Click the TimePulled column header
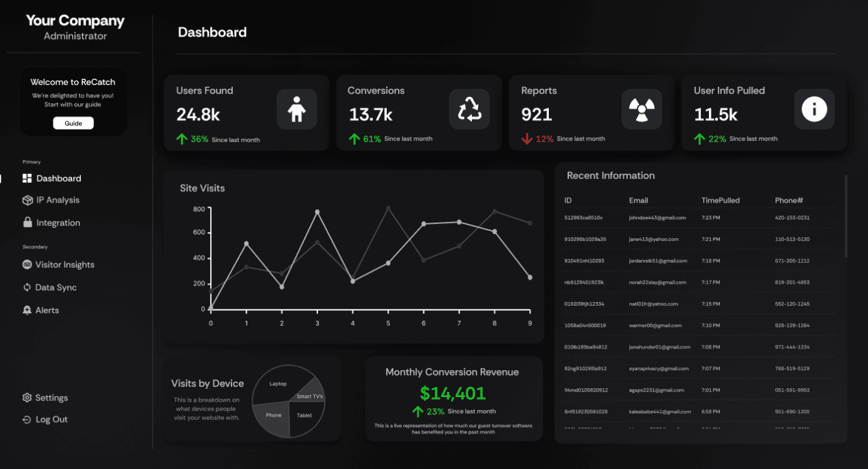This screenshot has width=868, height=469. coord(720,200)
